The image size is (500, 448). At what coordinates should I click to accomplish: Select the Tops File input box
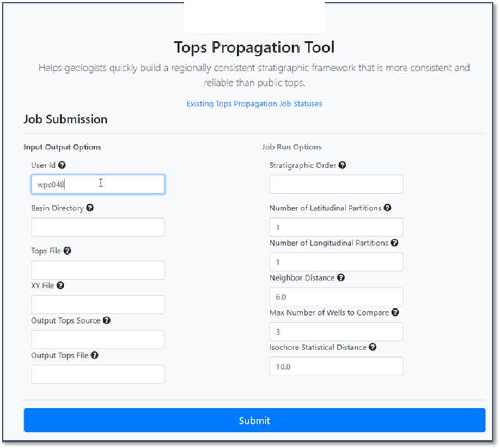coord(98,270)
